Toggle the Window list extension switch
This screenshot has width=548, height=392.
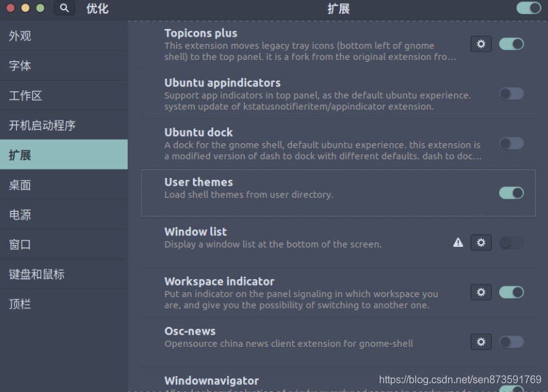coord(511,242)
